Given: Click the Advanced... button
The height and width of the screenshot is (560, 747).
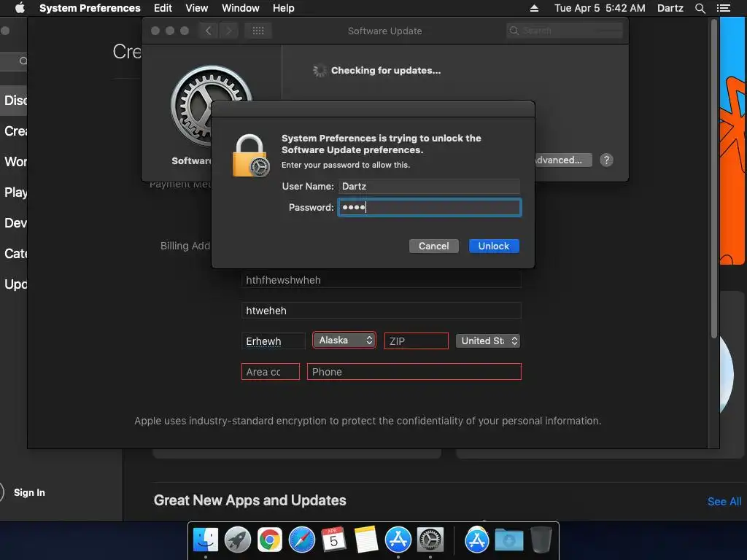Looking at the screenshot, I should (563, 160).
